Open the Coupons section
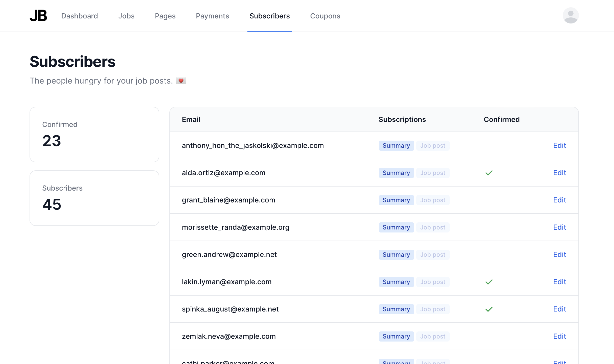Image resolution: width=614 pixels, height=364 pixels. (x=325, y=16)
